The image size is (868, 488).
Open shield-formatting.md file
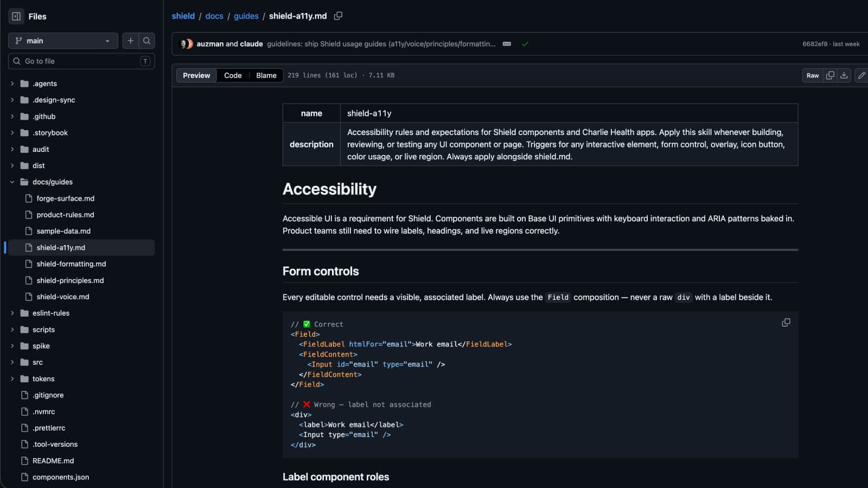(71, 264)
